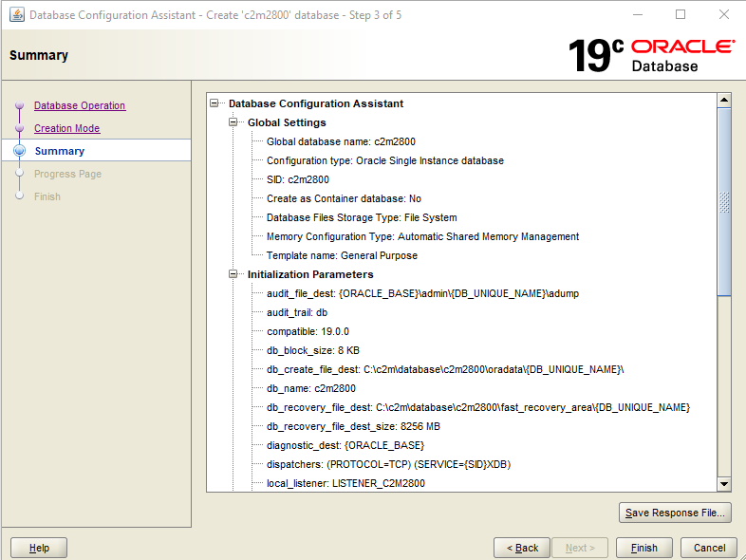
Task: Select the Initialization Parameters heading
Action: pos(310,274)
